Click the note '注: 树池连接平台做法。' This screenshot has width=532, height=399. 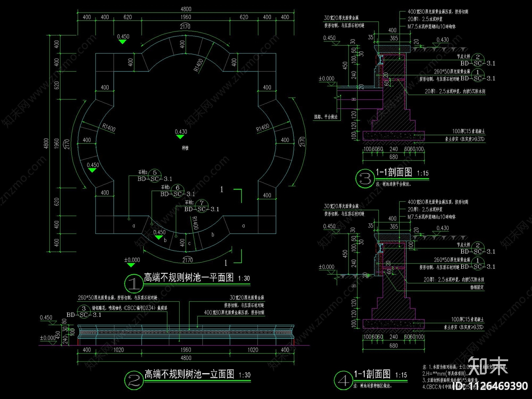393,184
